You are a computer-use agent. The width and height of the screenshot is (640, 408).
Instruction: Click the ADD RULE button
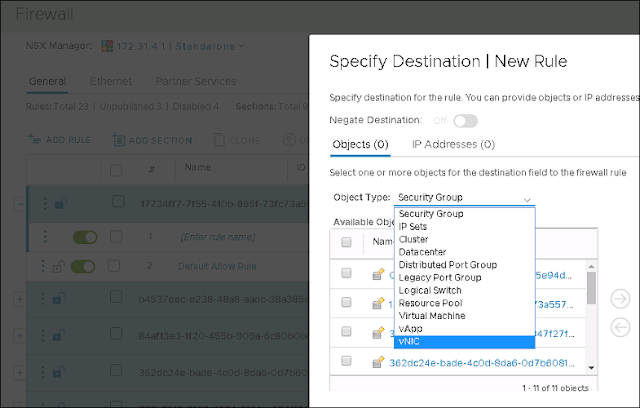point(59,140)
